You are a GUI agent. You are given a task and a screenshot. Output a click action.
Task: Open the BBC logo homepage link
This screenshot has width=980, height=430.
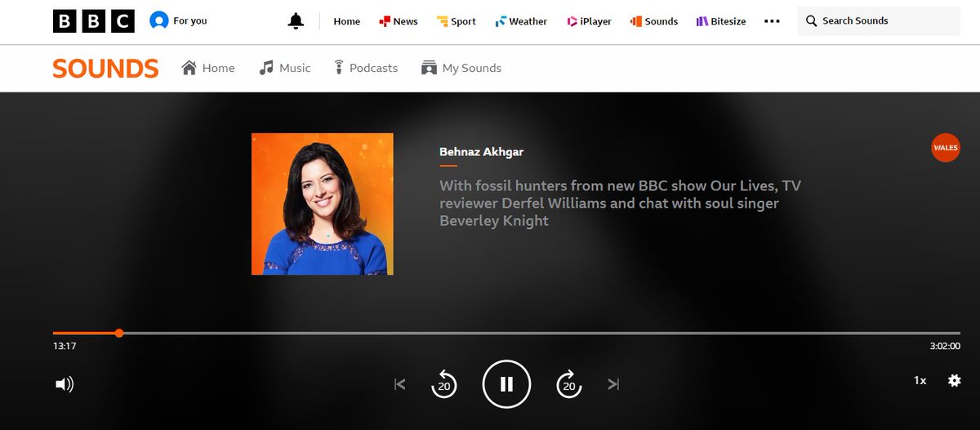coord(94,21)
